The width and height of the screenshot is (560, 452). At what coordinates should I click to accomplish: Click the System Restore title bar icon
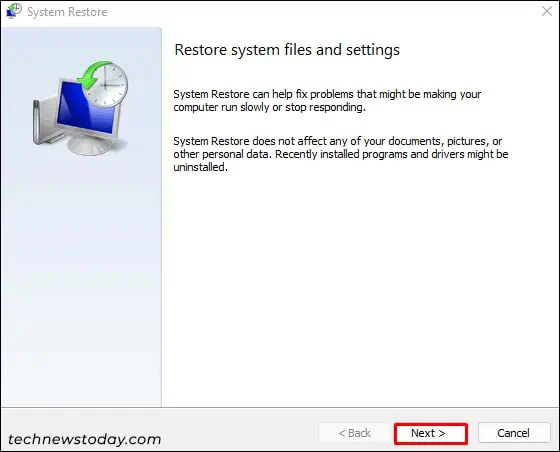(14, 11)
